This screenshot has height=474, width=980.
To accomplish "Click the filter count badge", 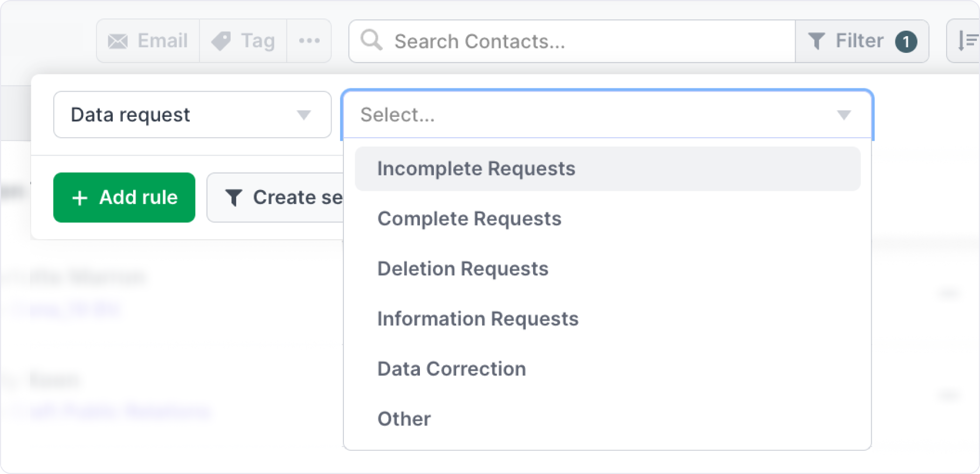I will pos(906,41).
